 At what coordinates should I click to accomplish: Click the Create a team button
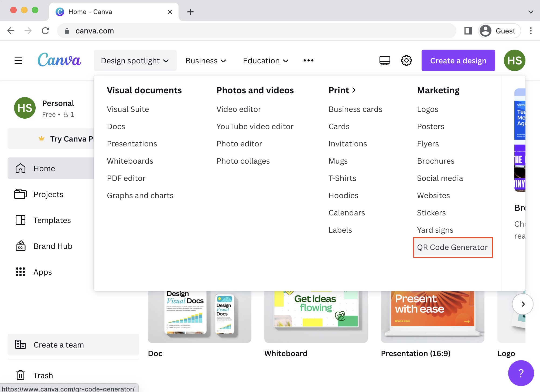tap(73, 345)
